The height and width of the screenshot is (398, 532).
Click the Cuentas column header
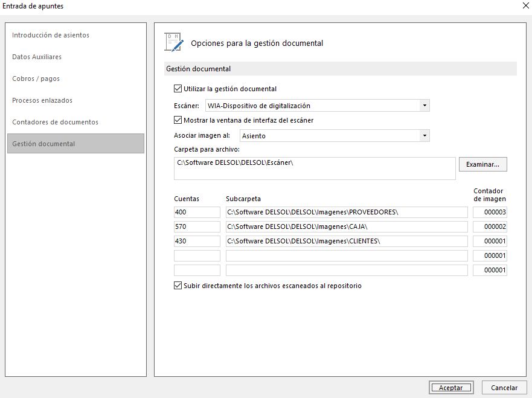(187, 199)
